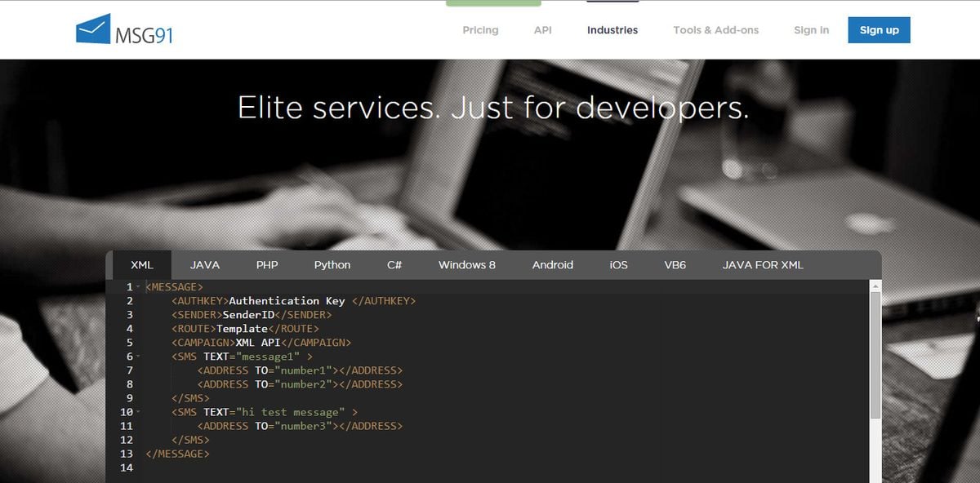This screenshot has height=483, width=980.
Task: Switch to the iOS tab
Action: tap(618, 264)
